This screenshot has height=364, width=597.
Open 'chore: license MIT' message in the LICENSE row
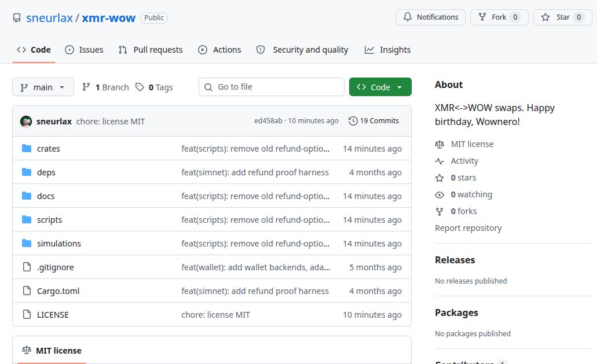215,315
